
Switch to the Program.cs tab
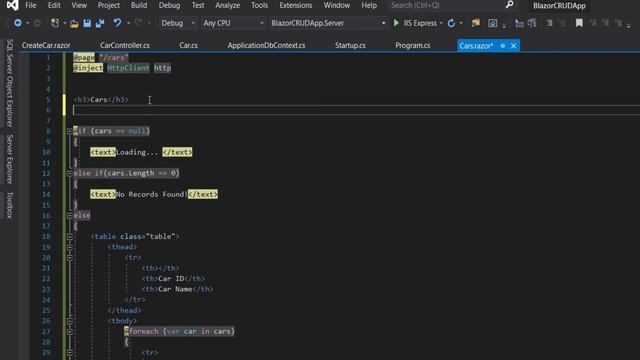click(x=413, y=45)
